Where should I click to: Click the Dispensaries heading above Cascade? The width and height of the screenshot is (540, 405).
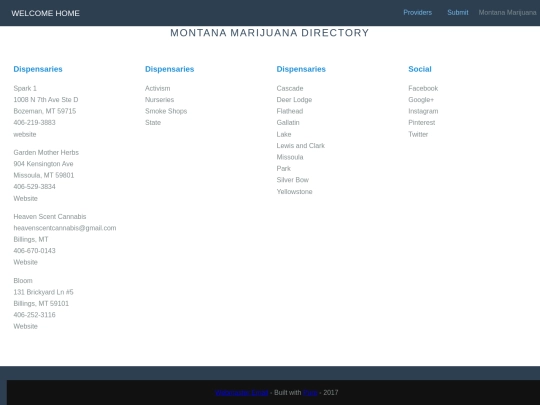tap(301, 69)
